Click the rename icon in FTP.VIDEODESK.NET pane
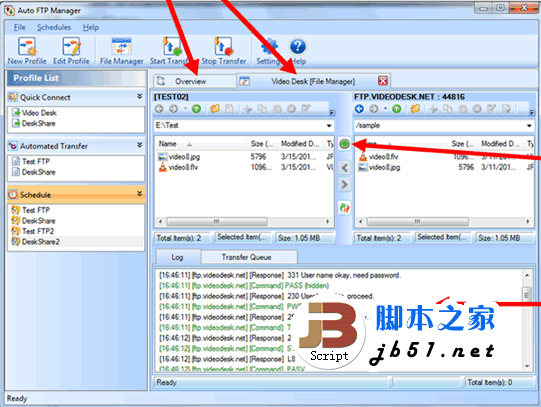The height and width of the screenshot is (407, 541). click(x=492, y=109)
